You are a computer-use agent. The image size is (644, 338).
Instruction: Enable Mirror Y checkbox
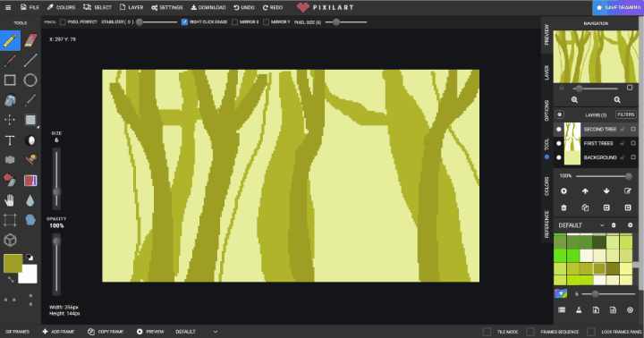(x=266, y=21)
